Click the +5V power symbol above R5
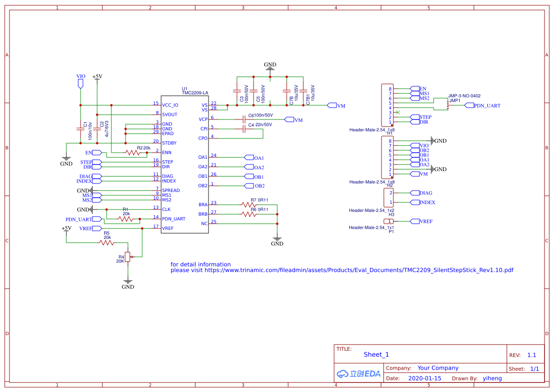This screenshot has height=392, width=554. pyautogui.click(x=66, y=228)
